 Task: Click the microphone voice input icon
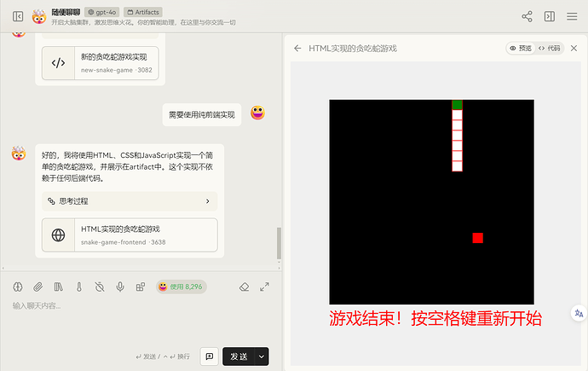point(120,287)
